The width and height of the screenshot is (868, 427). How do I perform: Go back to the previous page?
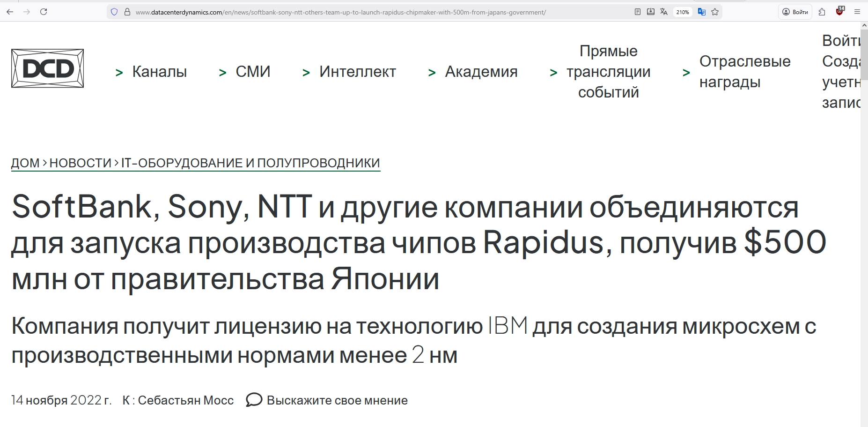(x=10, y=12)
